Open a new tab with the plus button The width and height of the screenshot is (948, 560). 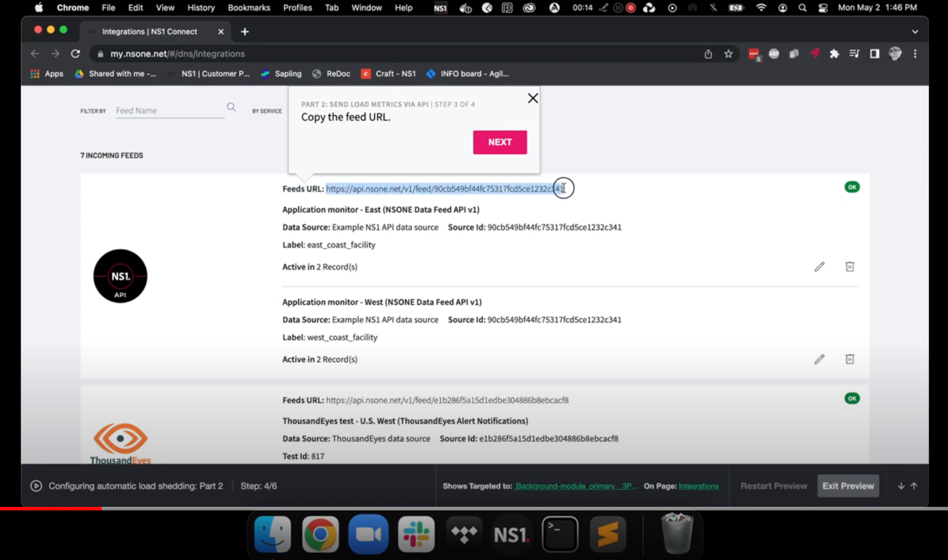coord(245,32)
